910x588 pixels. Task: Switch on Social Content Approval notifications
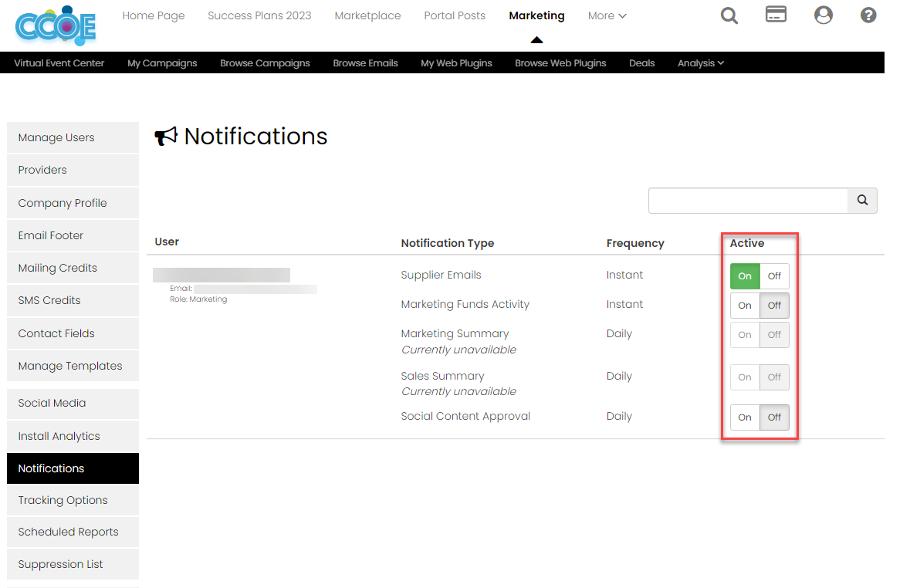[744, 417]
